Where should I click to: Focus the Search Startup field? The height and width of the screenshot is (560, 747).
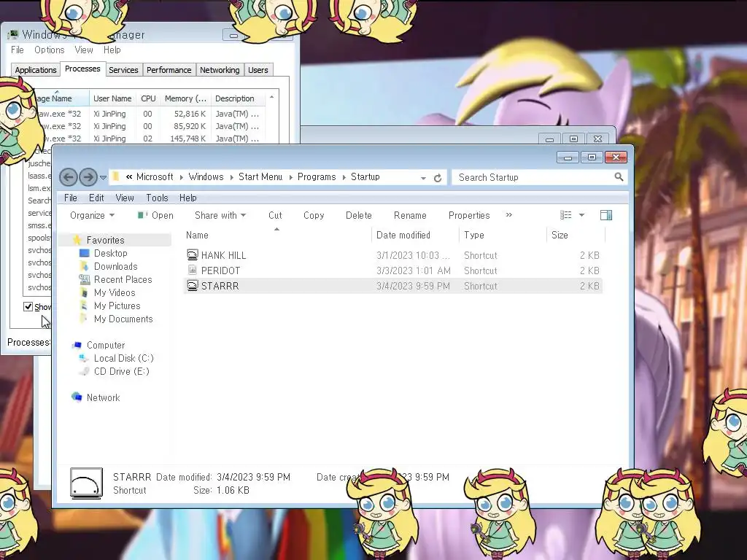tap(539, 178)
